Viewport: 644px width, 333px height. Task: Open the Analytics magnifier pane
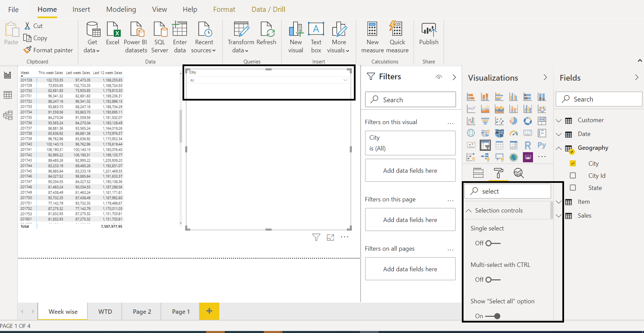click(x=519, y=173)
